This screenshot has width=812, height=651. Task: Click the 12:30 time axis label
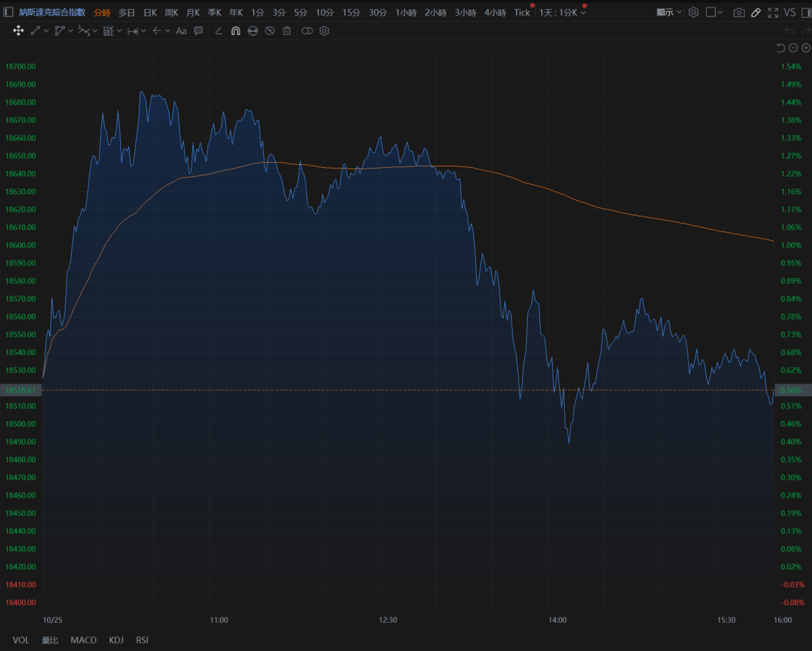pyautogui.click(x=388, y=620)
